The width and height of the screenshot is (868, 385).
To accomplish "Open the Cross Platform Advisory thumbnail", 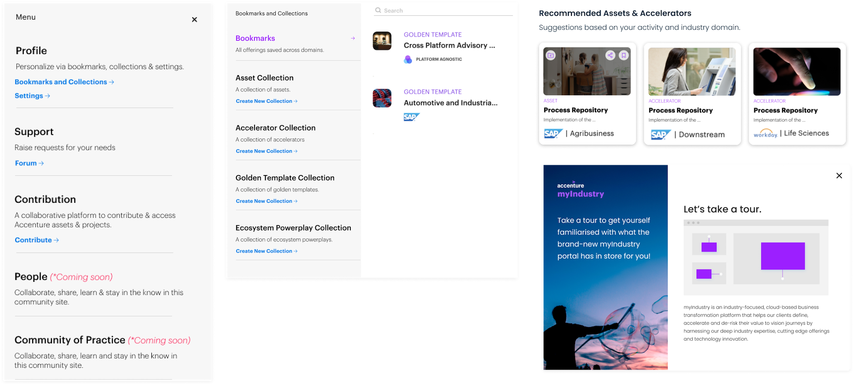I will (382, 41).
